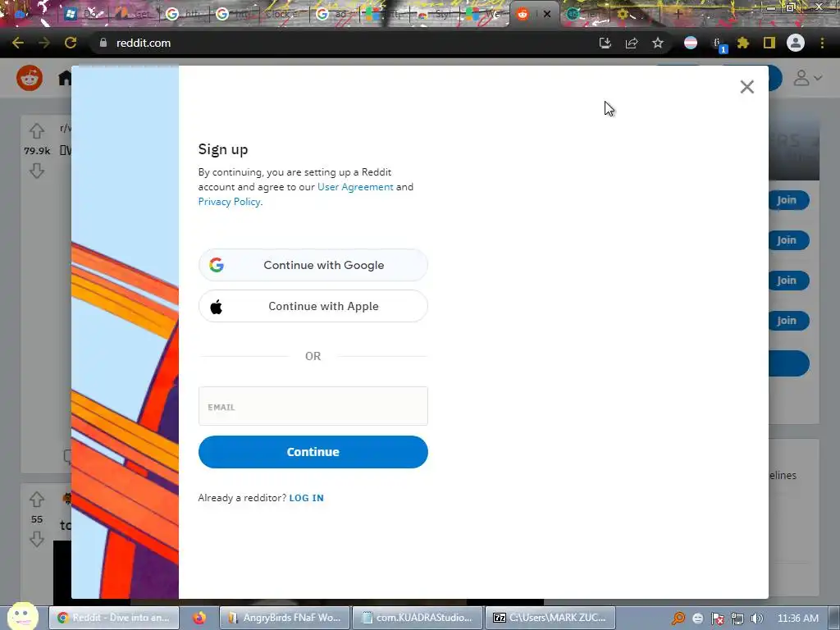This screenshot has width=840, height=630.
Task: Click the LOG IN link
Action: (307, 498)
